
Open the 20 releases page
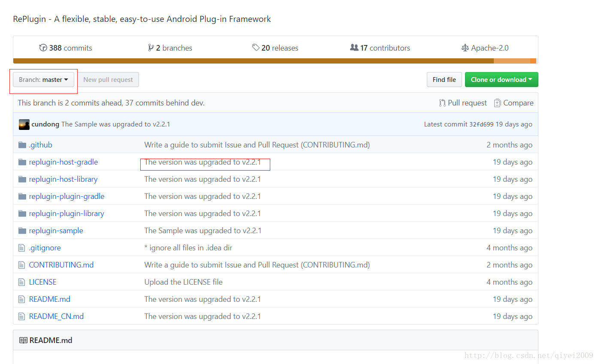coord(275,48)
